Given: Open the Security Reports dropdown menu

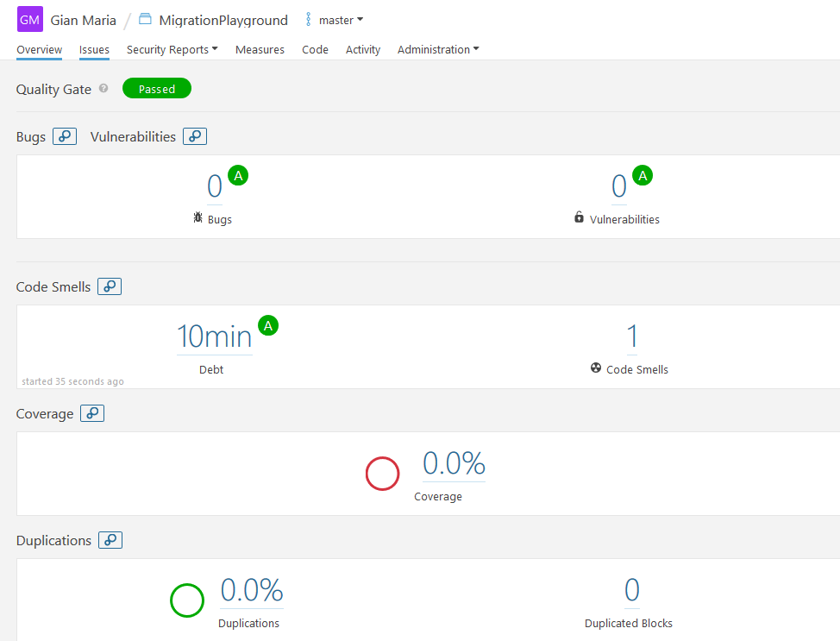Looking at the screenshot, I should (x=172, y=50).
